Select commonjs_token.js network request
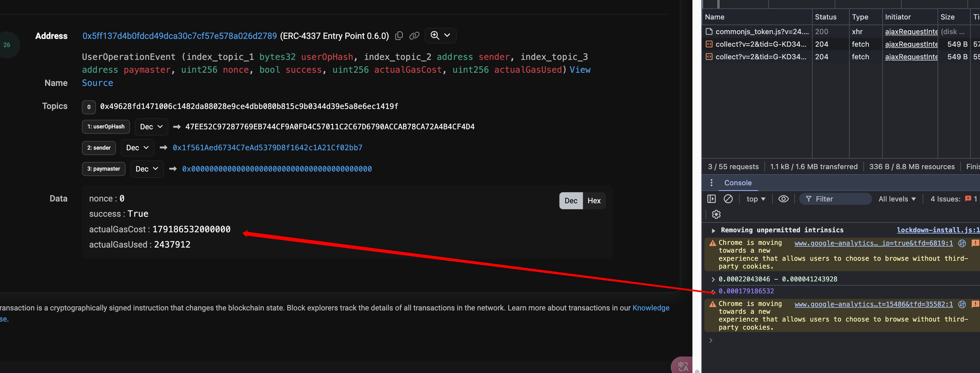The width and height of the screenshot is (980, 373). 762,32
